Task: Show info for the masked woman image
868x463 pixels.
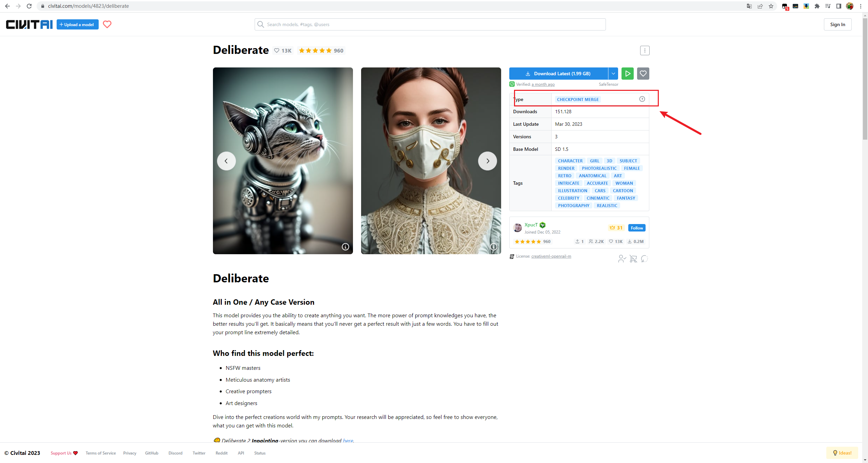Action: click(x=494, y=247)
